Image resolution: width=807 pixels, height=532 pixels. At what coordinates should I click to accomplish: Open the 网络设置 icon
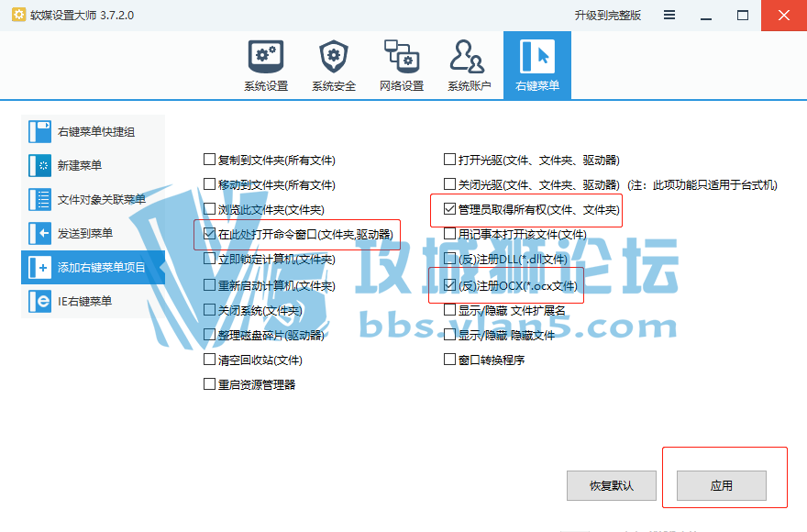(402, 56)
